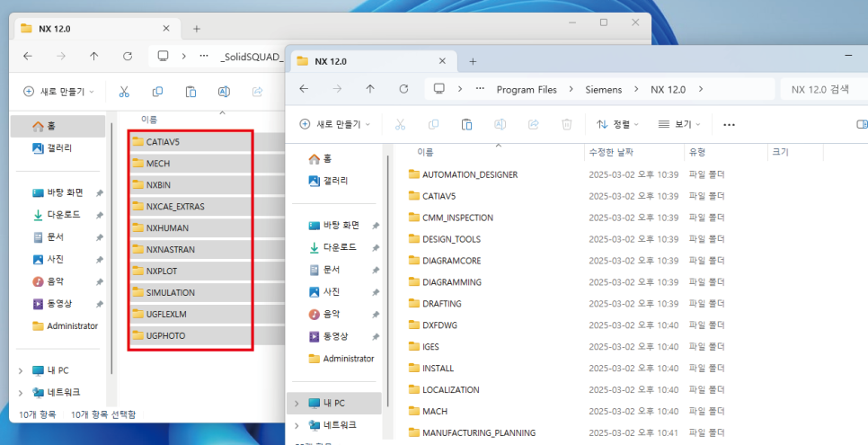
Task: Toggle details pane icon at toolbar right
Action: click(x=862, y=124)
